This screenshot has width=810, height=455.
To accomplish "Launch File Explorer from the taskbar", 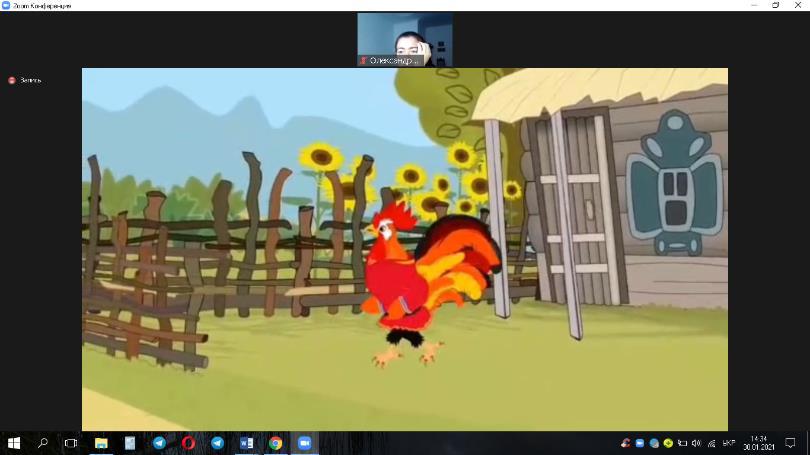I will coord(101,442).
